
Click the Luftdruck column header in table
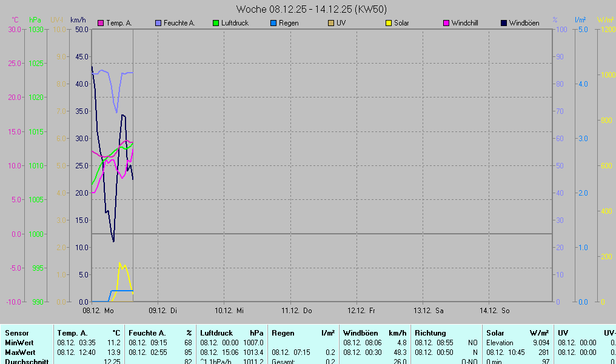(x=216, y=333)
